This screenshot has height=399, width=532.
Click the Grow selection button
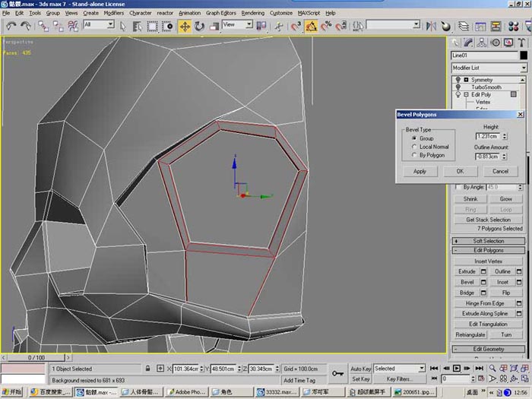pyautogui.click(x=505, y=199)
